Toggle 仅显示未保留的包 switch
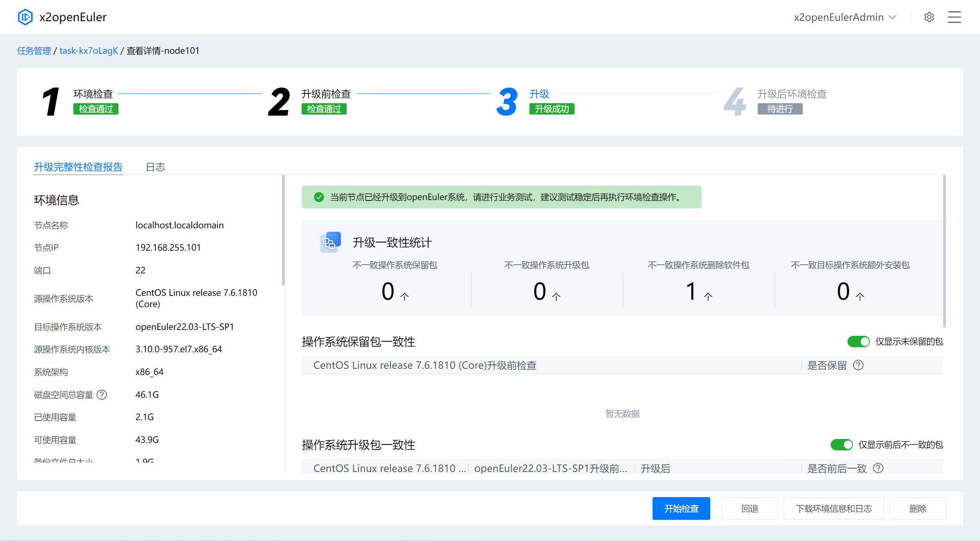The height and width of the screenshot is (541, 980). click(x=858, y=341)
